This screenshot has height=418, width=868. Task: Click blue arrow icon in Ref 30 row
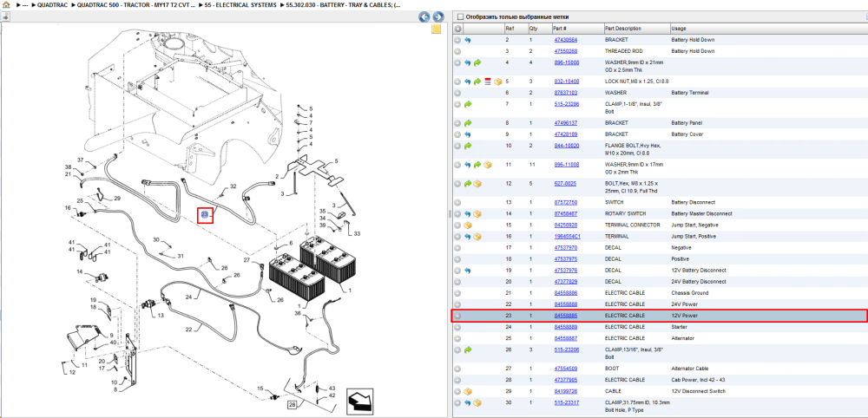(x=468, y=402)
